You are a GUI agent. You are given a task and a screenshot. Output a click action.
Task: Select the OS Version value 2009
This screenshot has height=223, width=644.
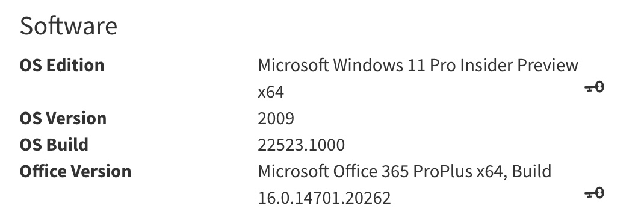[x=276, y=119]
